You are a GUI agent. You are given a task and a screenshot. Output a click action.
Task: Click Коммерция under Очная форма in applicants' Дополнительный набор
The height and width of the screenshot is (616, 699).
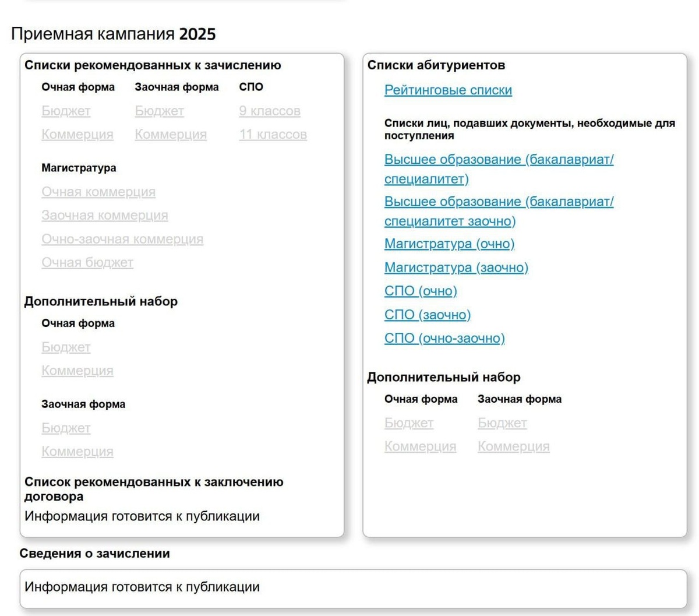point(420,446)
